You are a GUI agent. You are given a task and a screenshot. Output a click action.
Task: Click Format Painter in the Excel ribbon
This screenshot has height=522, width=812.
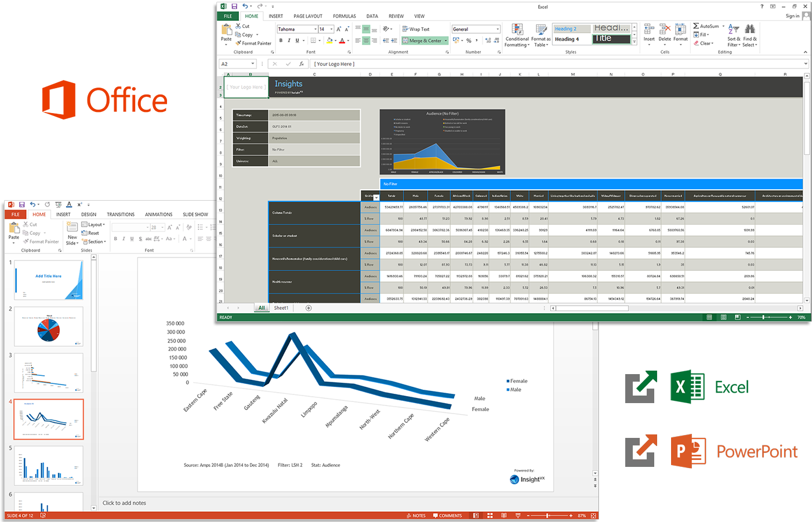253,43
